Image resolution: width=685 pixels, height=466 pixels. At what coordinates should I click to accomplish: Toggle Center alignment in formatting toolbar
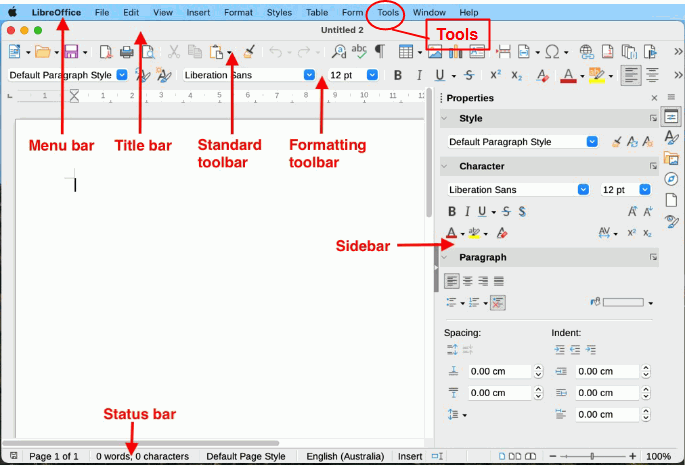(x=652, y=75)
